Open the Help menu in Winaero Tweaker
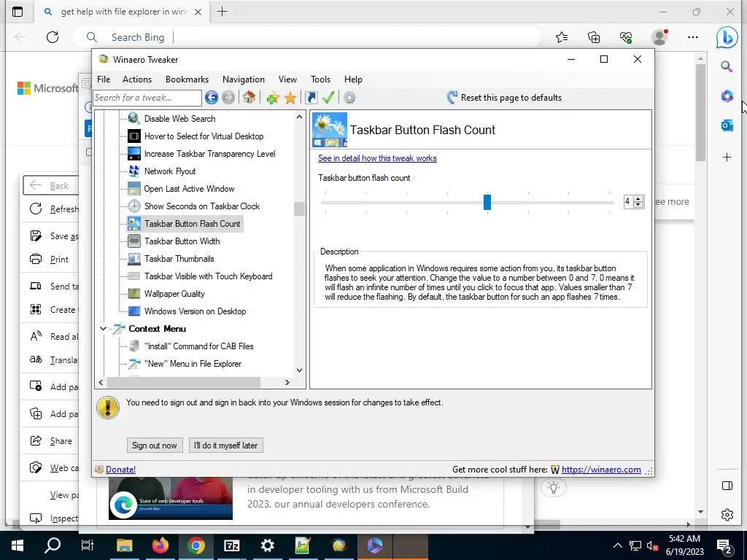 [353, 79]
